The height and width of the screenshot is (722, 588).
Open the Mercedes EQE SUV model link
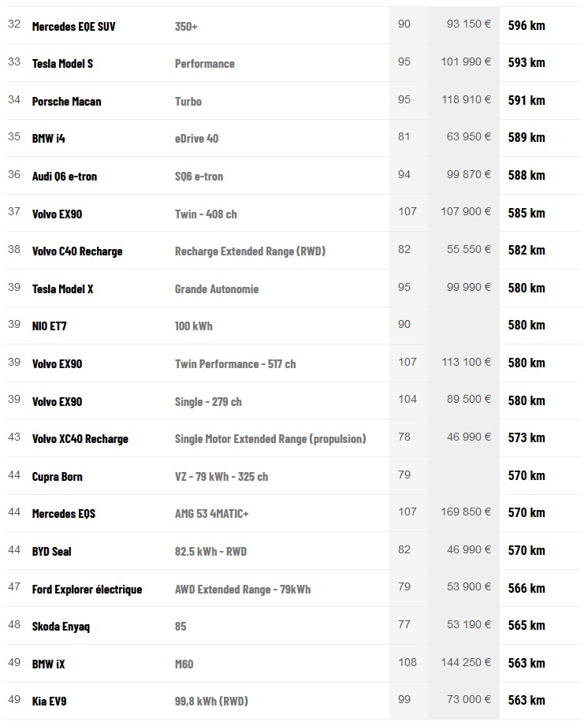(73, 26)
